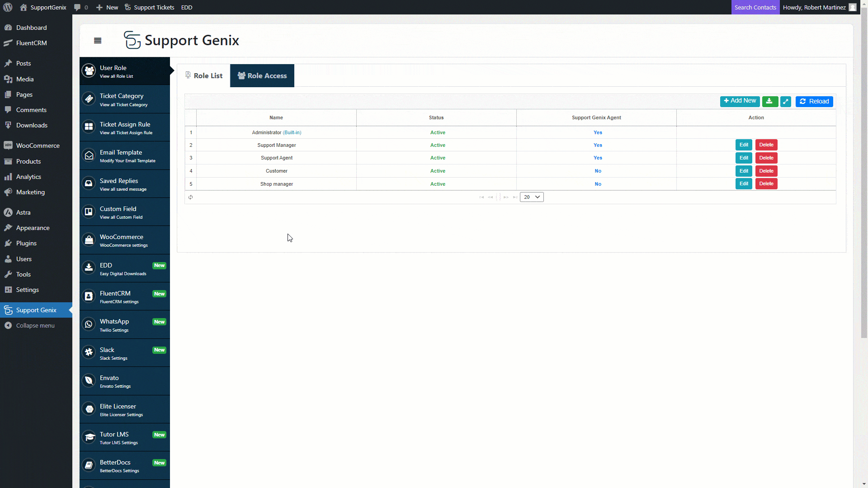Switch to the Role Access tab
Image resolution: width=868 pixels, height=488 pixels.
point(262,75)
